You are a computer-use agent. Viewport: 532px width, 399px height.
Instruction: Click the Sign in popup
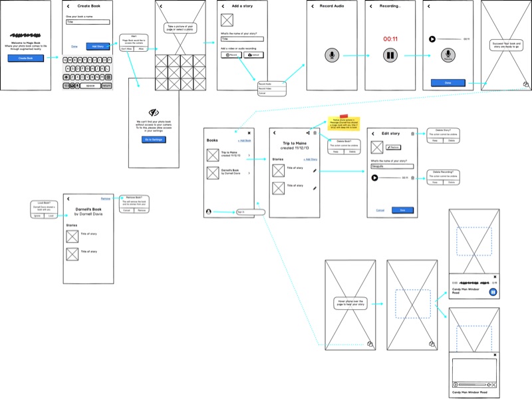pos(251,212)
